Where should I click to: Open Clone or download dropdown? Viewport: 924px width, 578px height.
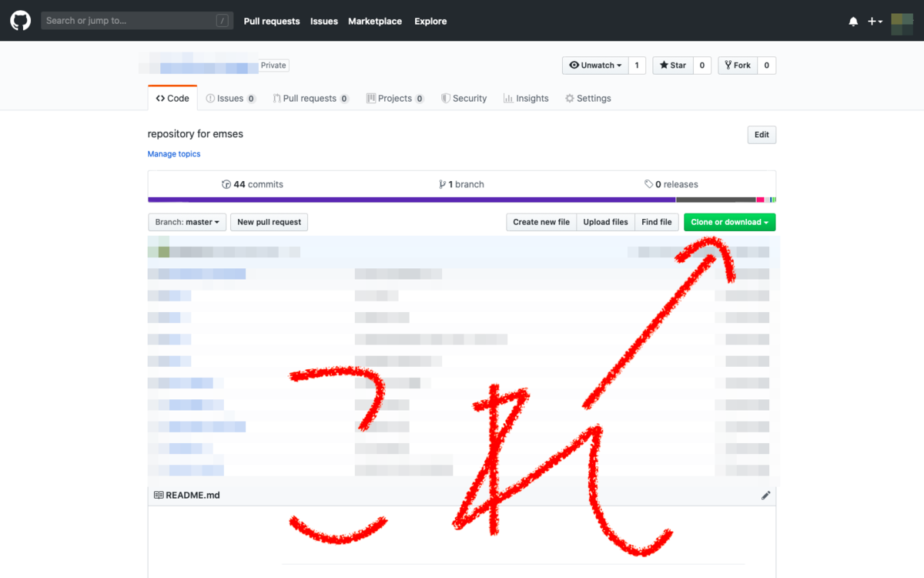point(730,222)
